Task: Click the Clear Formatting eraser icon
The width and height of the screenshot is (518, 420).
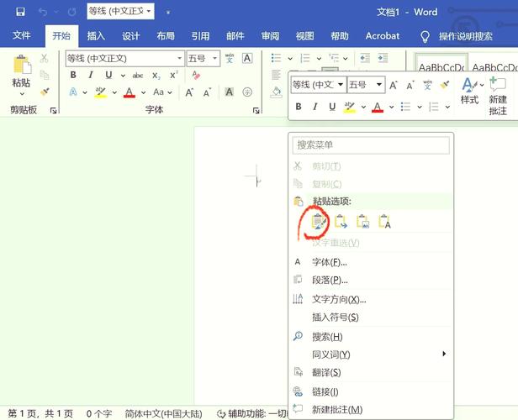Action: [196, 76]
